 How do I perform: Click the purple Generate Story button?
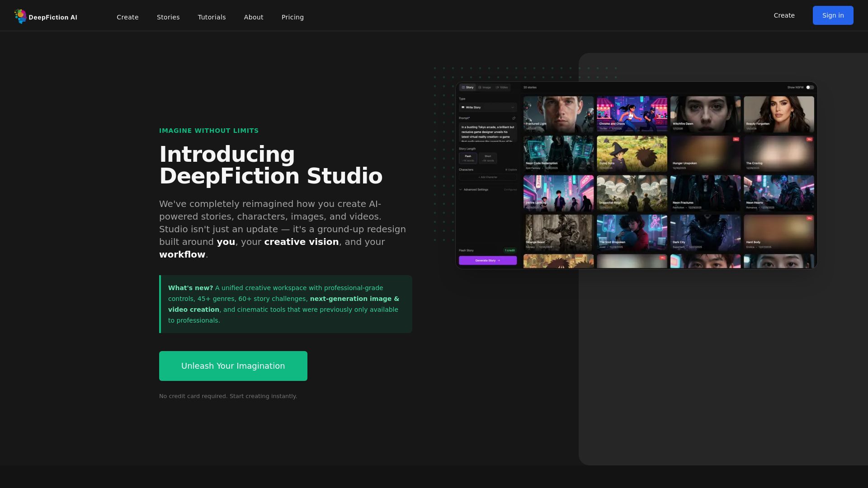pyautogui.click(x=488, y=261)
